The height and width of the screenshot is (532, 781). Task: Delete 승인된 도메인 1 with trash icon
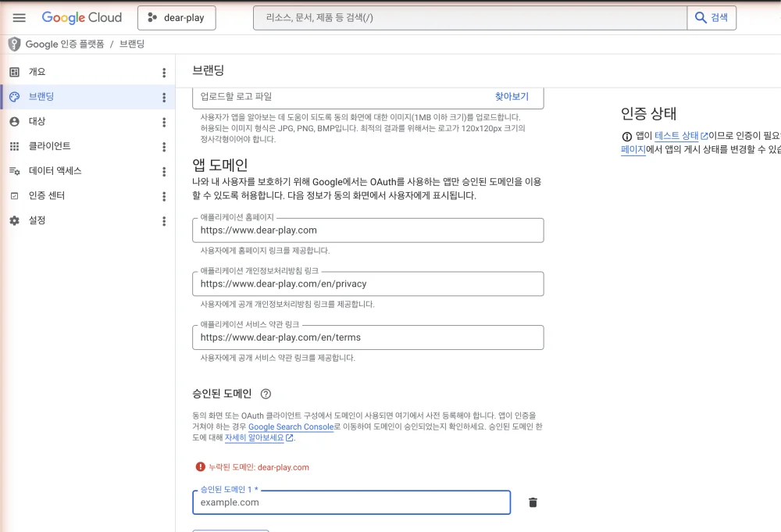[533, 502]
